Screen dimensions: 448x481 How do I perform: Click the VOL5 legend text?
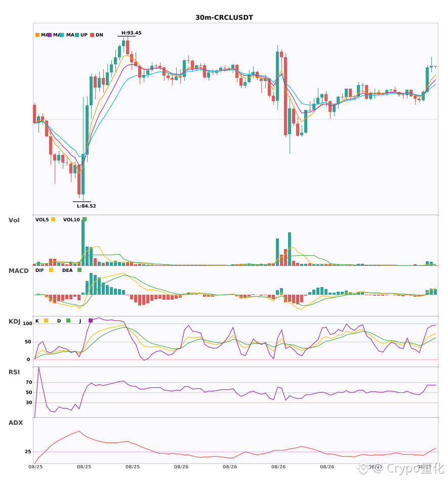42,220
